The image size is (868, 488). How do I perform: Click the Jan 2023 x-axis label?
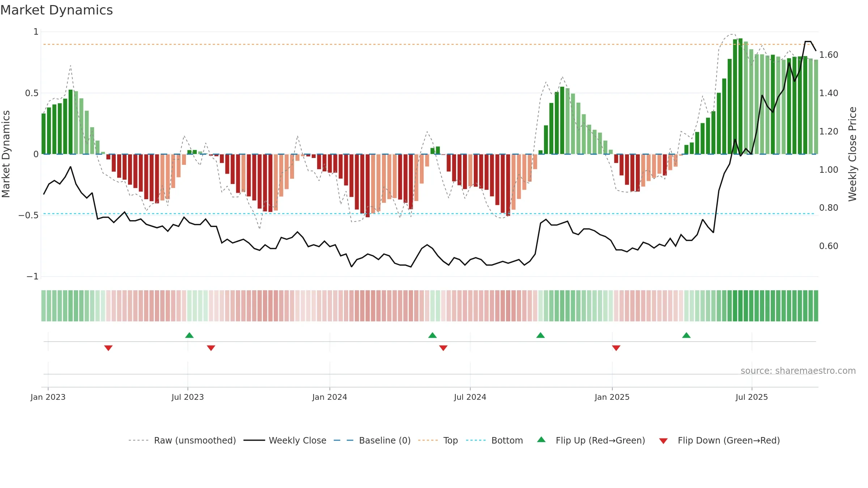[48, 397]
